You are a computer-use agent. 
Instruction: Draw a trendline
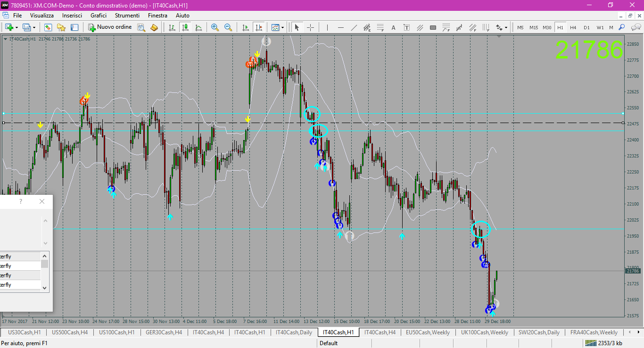(x=354, y=27)
